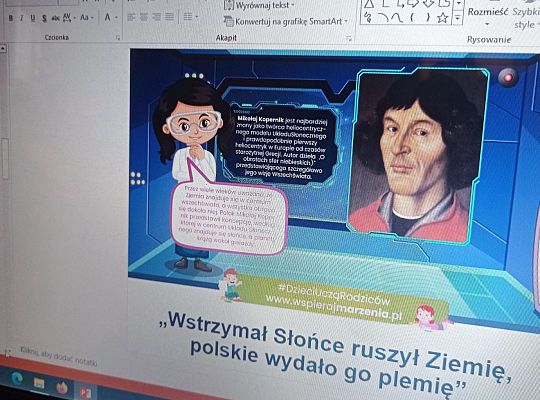Center the text alignment
The height and width of the screenshot is (400, 540).
coord(144,17)
